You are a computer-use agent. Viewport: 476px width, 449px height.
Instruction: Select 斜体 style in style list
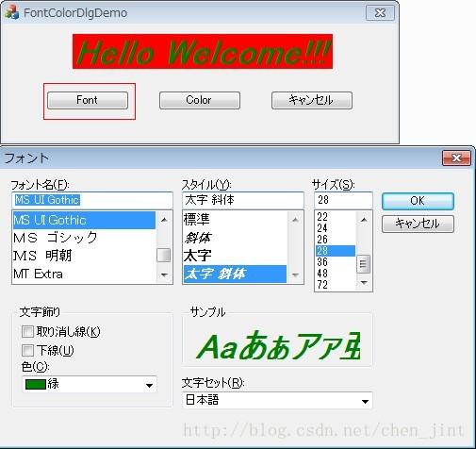pos(235,238)
